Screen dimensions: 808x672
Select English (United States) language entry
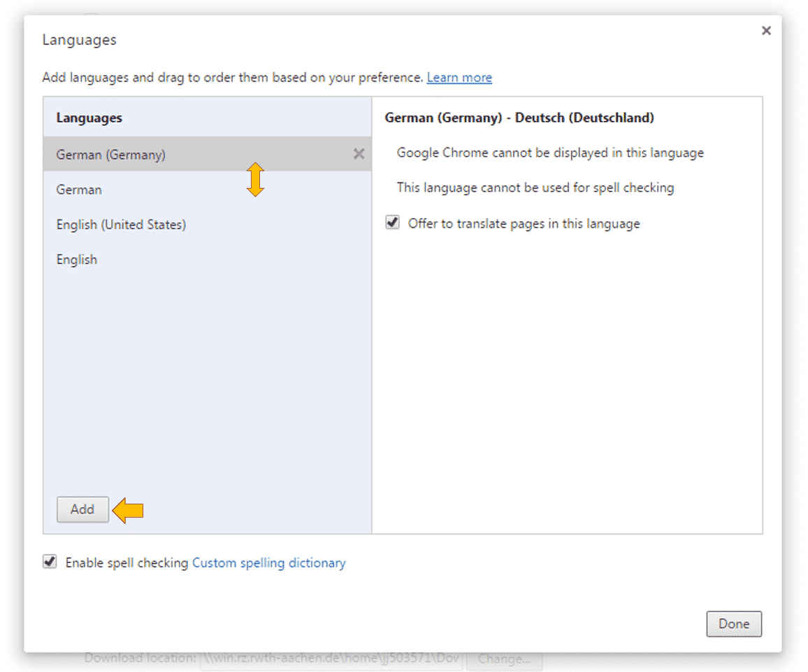tap(121, 224)
